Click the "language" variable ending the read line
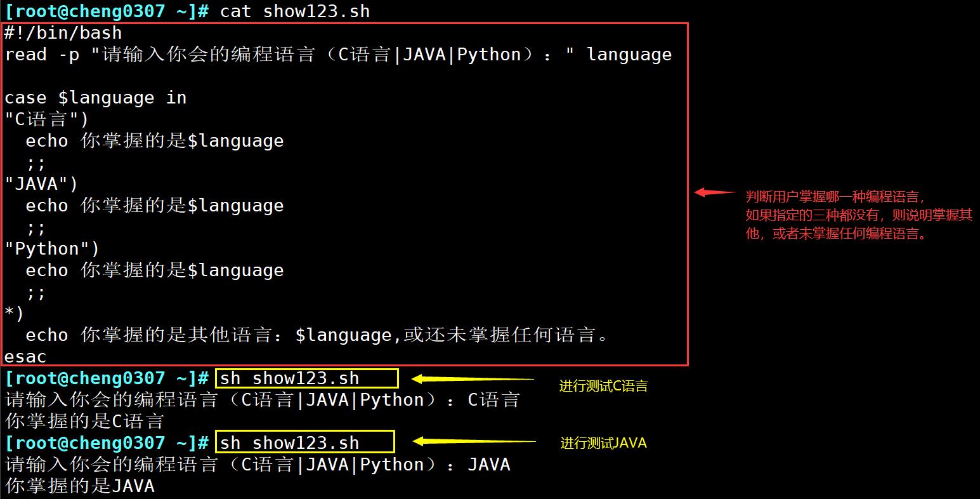This screenshot has height=499, width=980. point(629,55)
